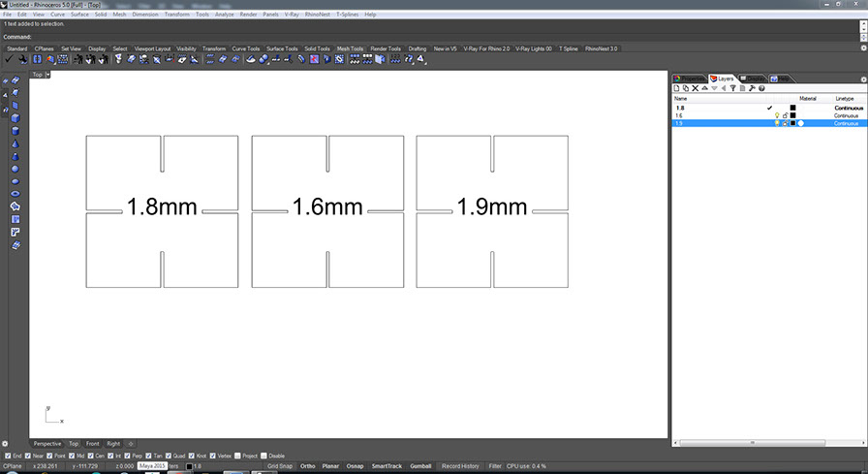Open Layers panel gear options
The image size is (868, 474).
coord(863,79)
